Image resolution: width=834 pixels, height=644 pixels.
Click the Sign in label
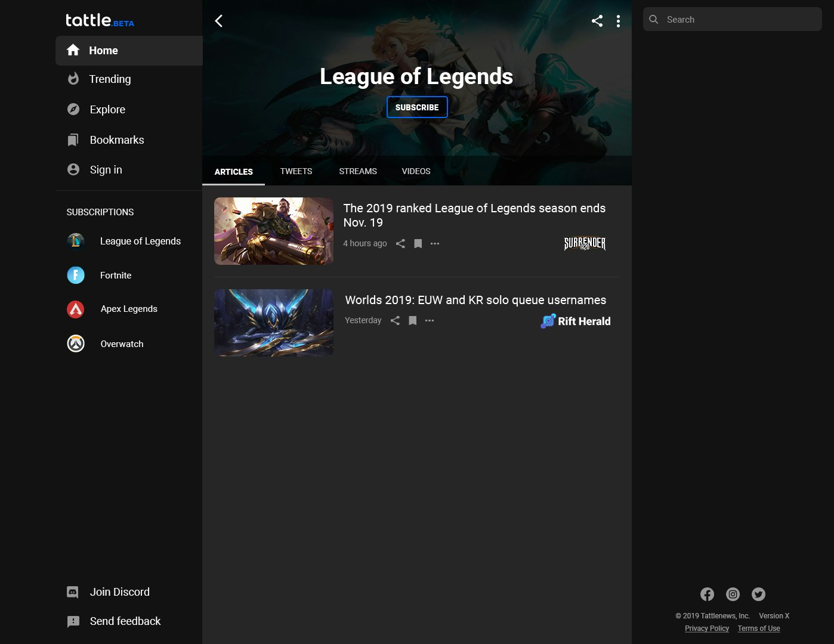106,170
